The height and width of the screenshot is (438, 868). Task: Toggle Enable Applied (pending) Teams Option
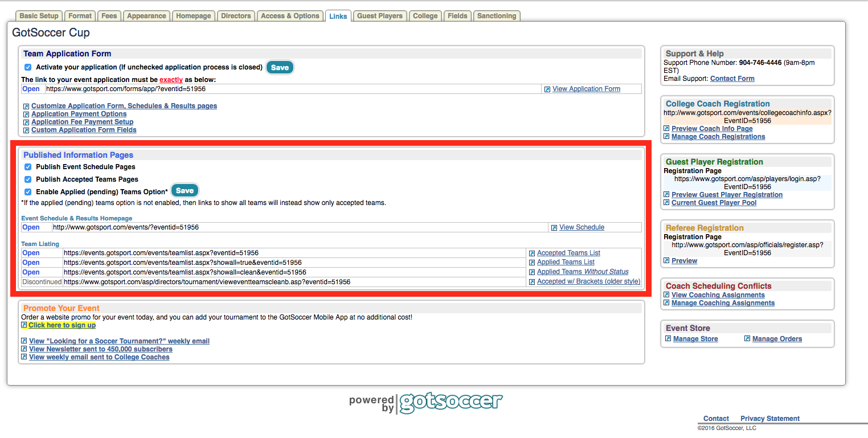pos(28,192)
